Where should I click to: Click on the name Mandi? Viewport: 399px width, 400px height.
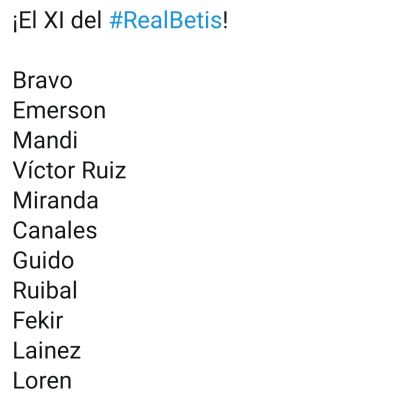point(45,140)
